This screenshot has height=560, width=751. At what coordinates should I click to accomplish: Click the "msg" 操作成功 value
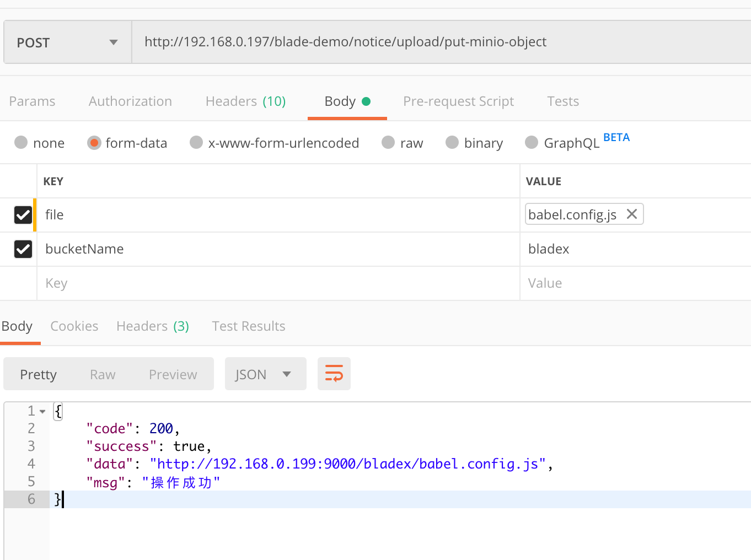[x=181, y=483]
